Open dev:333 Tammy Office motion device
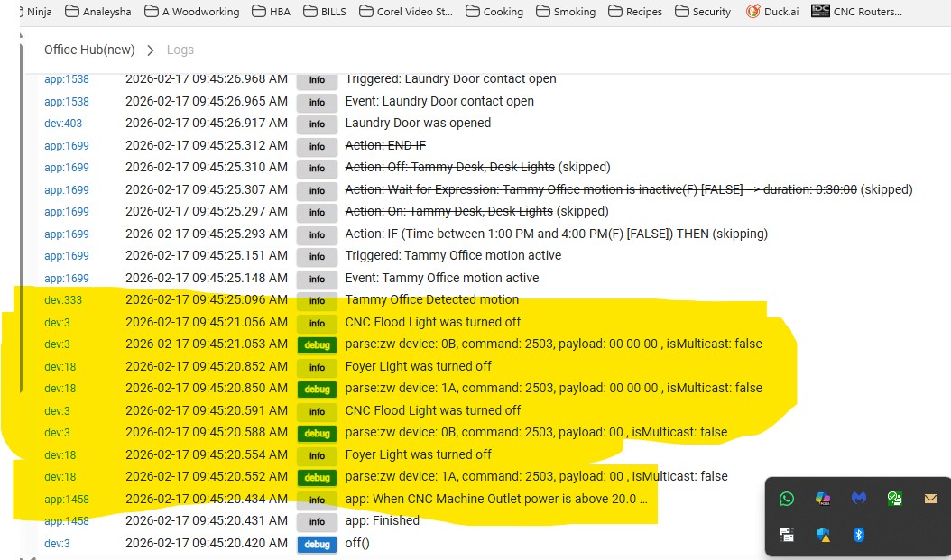 click(x=63, y=300)
